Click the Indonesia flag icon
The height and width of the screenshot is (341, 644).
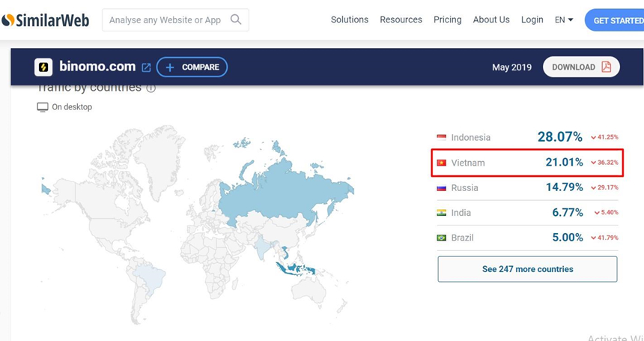(x=442, y=137)
